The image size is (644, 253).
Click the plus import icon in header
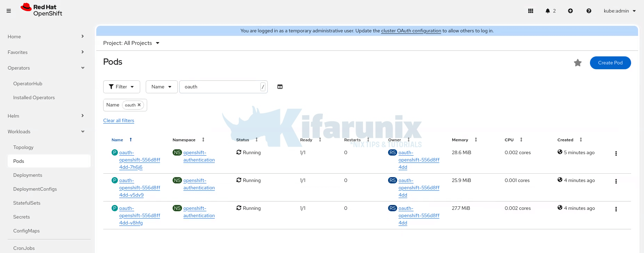tap(570, 11)
